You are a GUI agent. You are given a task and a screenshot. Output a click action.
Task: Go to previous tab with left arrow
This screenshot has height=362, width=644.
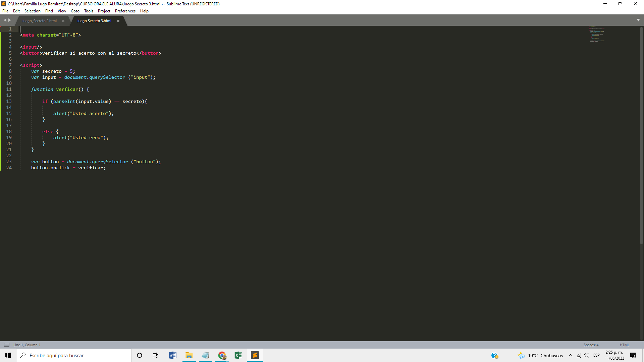tap(5, 20)
